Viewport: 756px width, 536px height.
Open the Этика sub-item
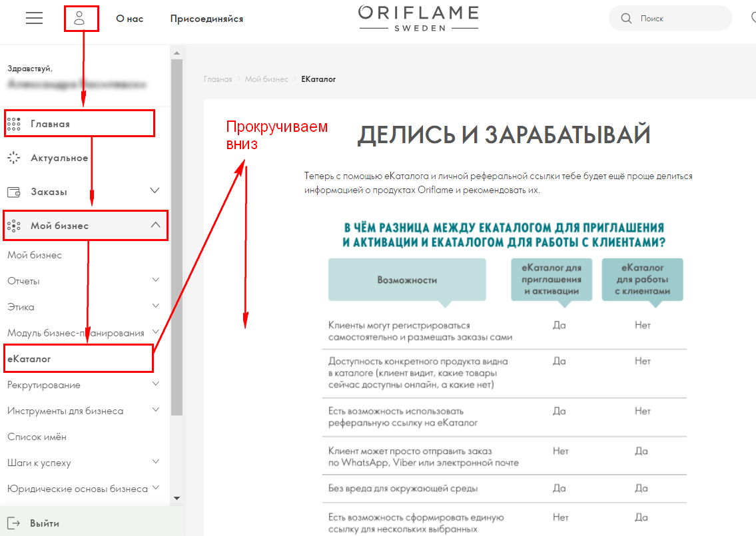(21, 307)
